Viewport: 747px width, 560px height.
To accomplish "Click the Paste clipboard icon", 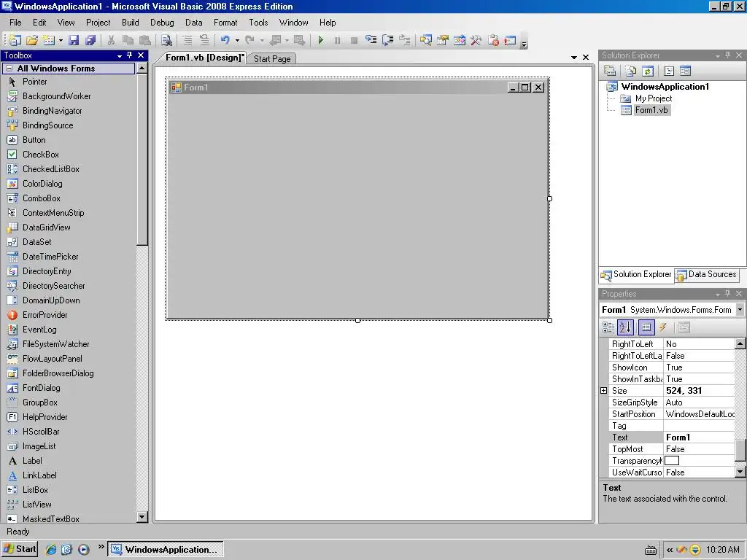I will [145, 41].
